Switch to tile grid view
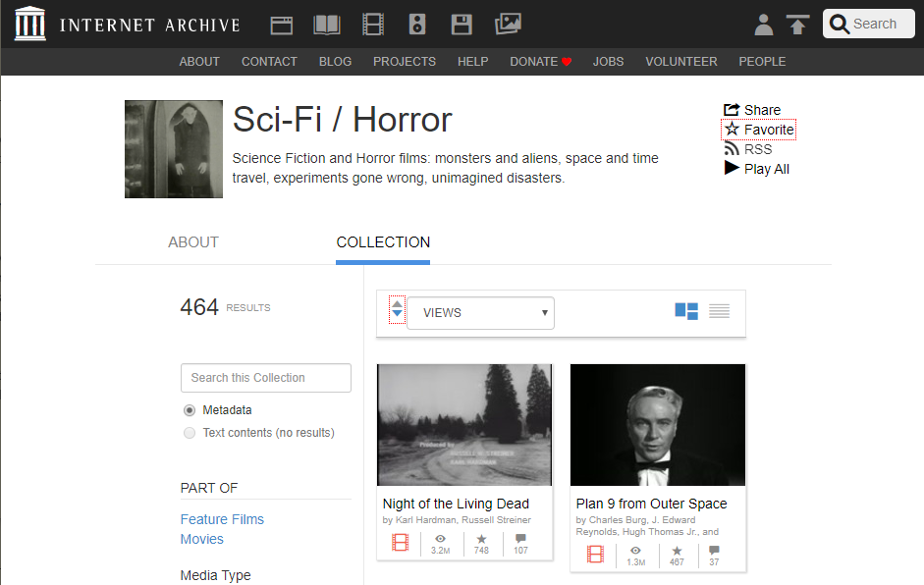The height and width of the screenshot is (585, 924). pyautogui.click(x=686, y=311)
